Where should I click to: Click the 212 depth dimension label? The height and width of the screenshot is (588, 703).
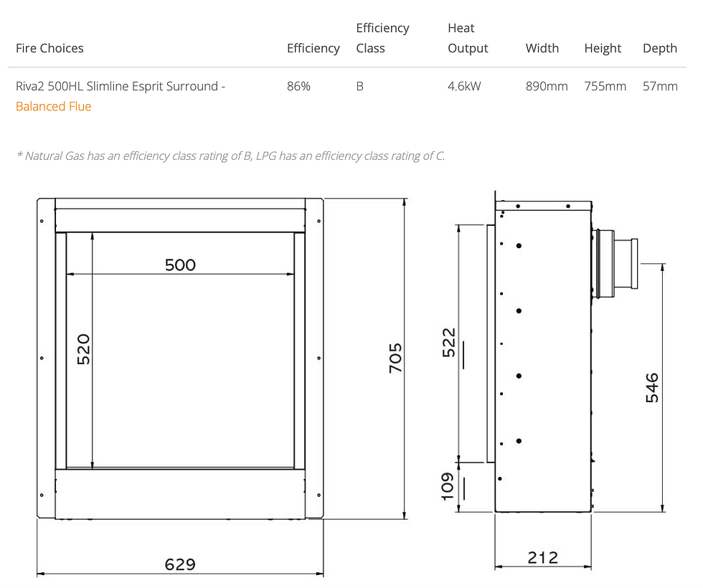(543, 558)
